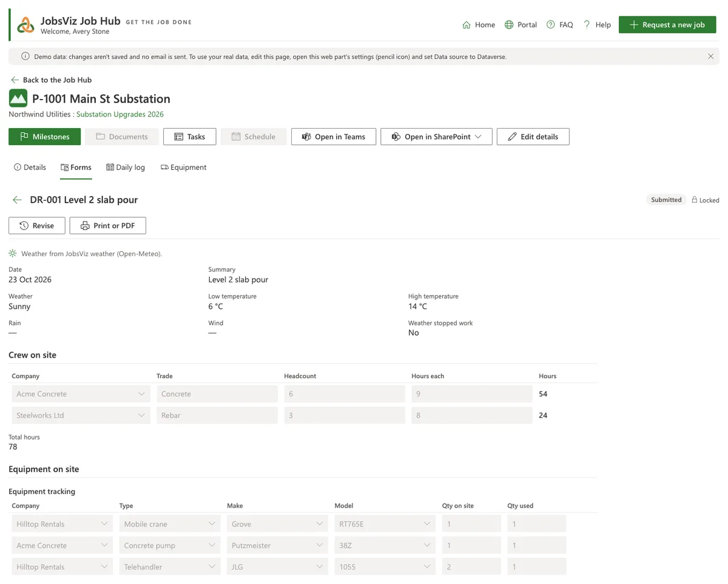This screenshot has height=584, width=728.
Task: Click the headcount field showing 3
Action: [x=345, y=415]
